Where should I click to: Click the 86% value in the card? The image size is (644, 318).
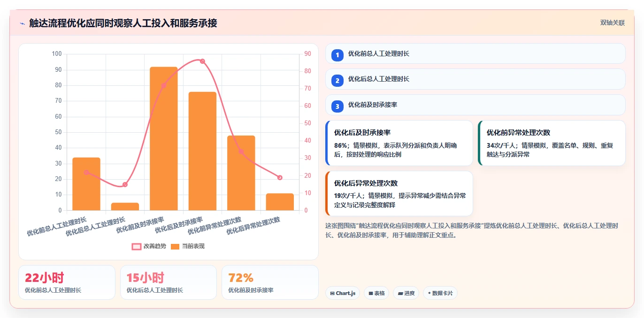pos(340,145)
